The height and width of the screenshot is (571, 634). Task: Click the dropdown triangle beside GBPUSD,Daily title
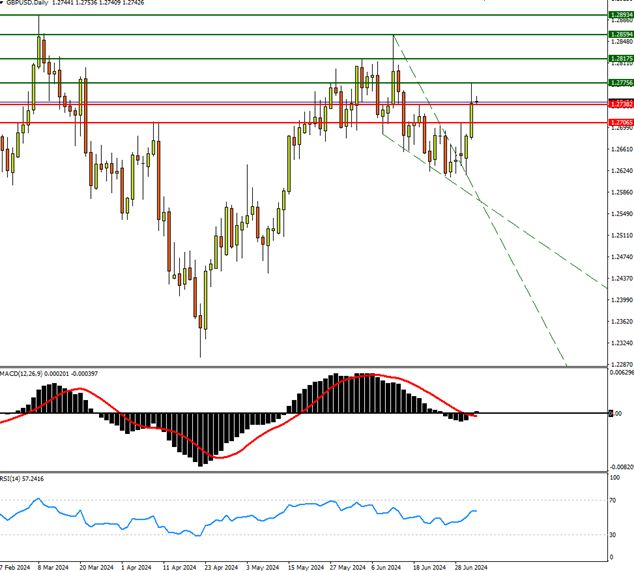pos(5,4)
